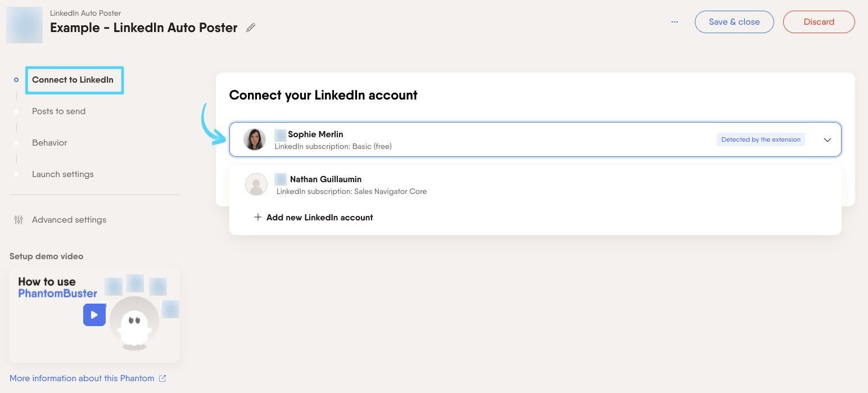Click the Save & close button
868x393 pixels.
pyautogui.click(x=734, y=22)
